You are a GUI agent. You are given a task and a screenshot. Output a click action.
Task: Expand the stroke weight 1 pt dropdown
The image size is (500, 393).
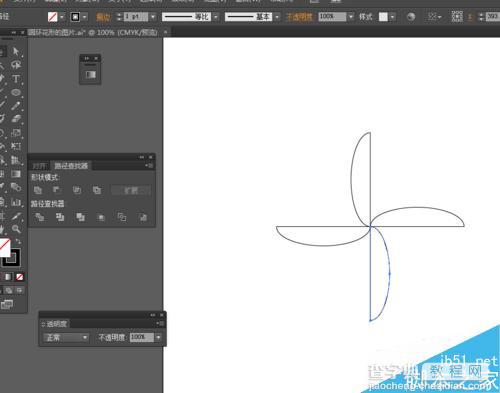pyautogui.click(x=153, y=17)
